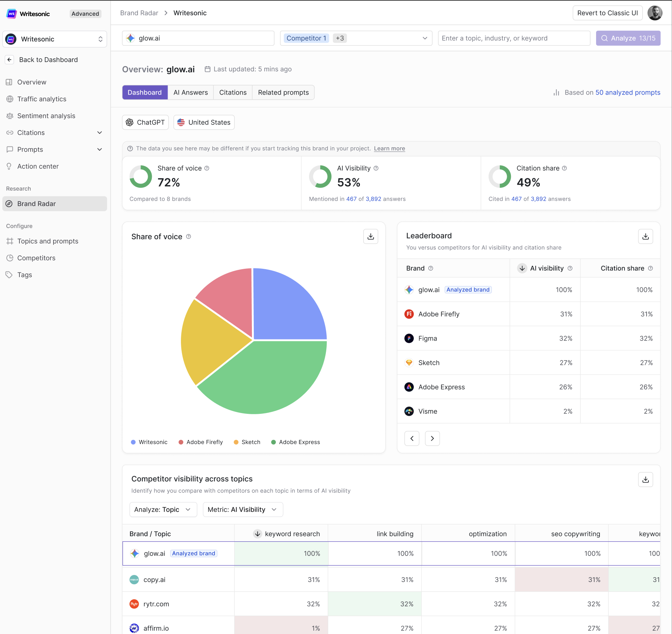
Task: Focus the topic, industry, or keyword field
Action: (x=514, y=38)
